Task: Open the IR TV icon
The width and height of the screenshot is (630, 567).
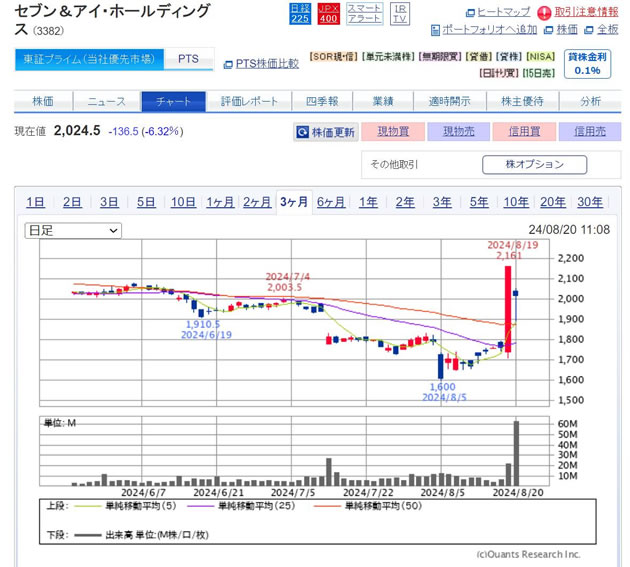Action: tap(399, 13)
